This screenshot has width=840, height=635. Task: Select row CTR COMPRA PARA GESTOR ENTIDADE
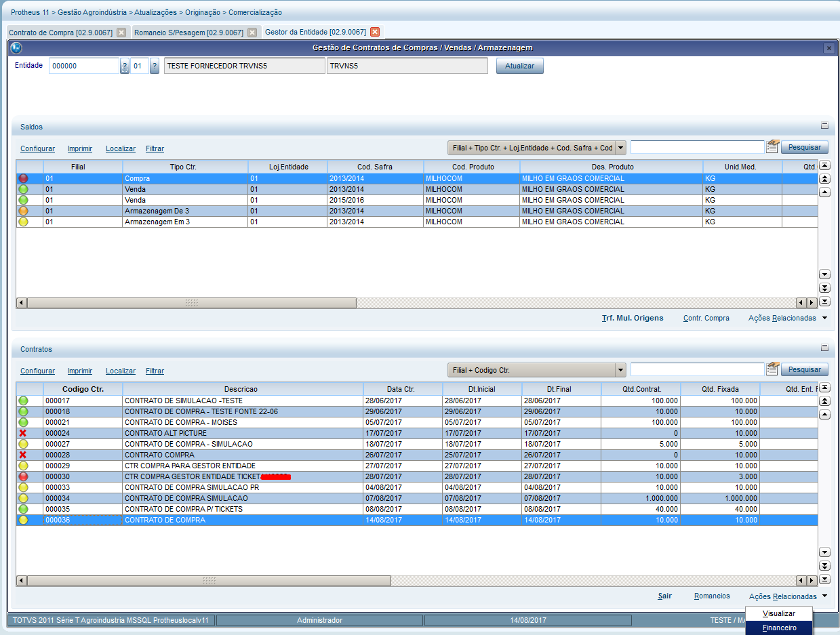click(417, 466)
